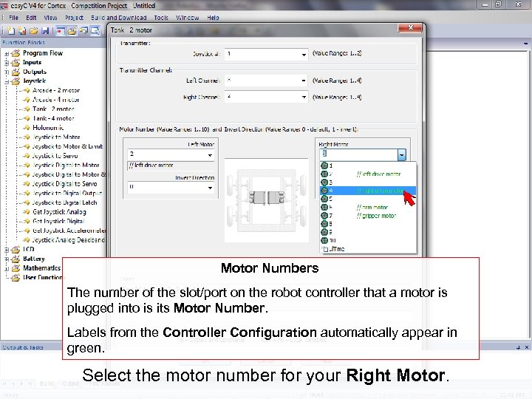
Task: Click the easyC application icon in title bar
Action: (x=4, y=5)
